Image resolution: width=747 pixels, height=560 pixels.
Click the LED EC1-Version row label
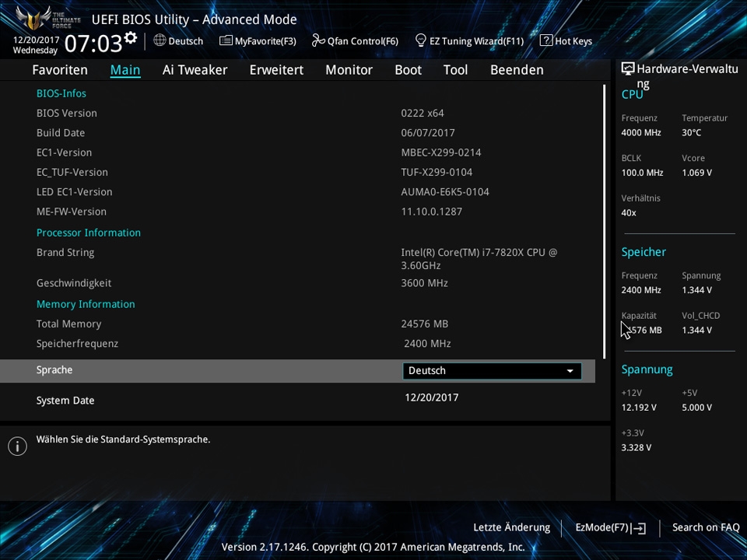[x=75, y=192]
